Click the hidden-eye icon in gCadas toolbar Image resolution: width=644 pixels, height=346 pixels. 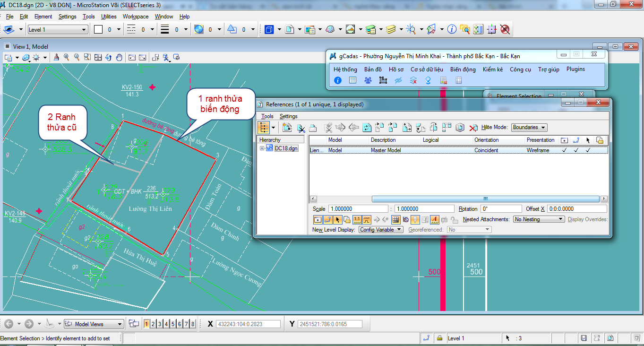point(398,80)
